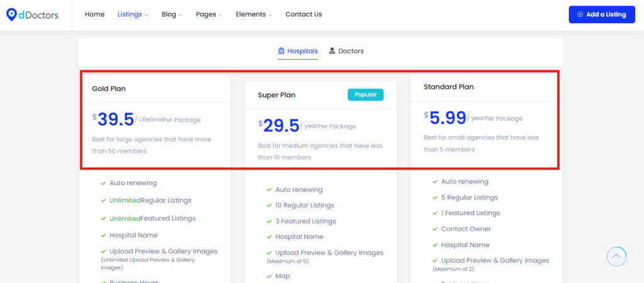This screenshot has height=283, width=644.
Task: Click '3 Featured Listings' feature text
Action: [x=306, y=221]
